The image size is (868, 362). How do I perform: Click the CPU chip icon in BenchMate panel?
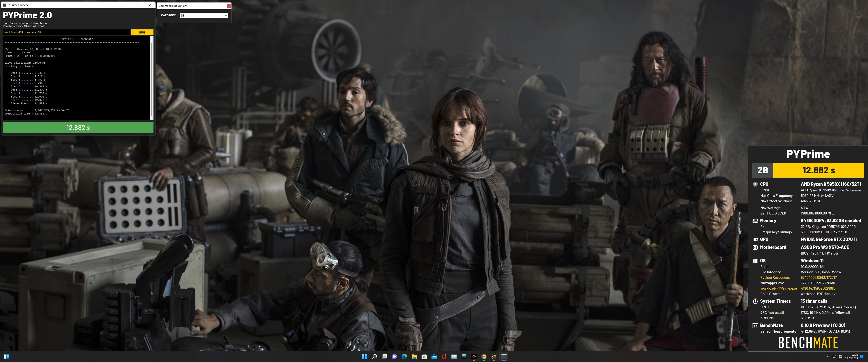755,184
